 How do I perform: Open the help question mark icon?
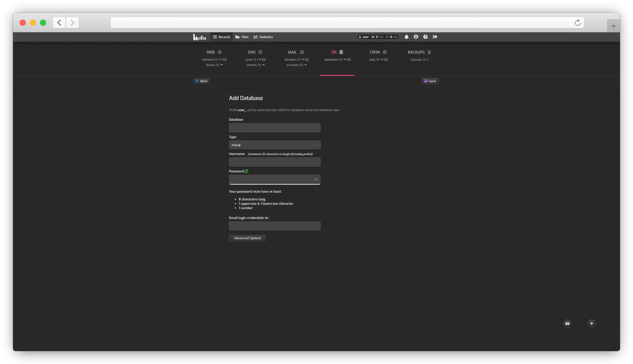425,37
